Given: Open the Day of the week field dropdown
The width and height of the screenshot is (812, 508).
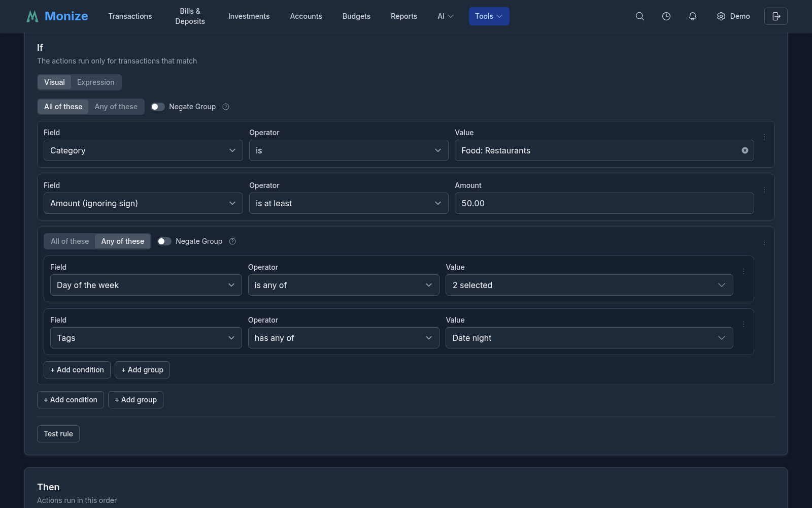Looking at the screenshot, I should click(x=146, y=285).
